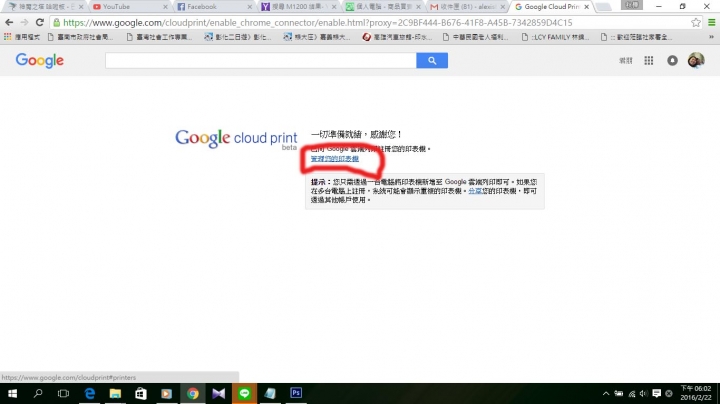The height and width of the screenshot is (404, 720).
Task: Close the Facebook tab
Action: [x=250, y=7]
